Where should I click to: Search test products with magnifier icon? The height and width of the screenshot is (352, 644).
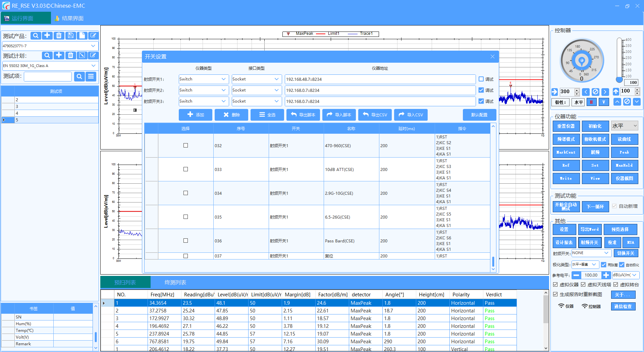[x=36, y=36]
